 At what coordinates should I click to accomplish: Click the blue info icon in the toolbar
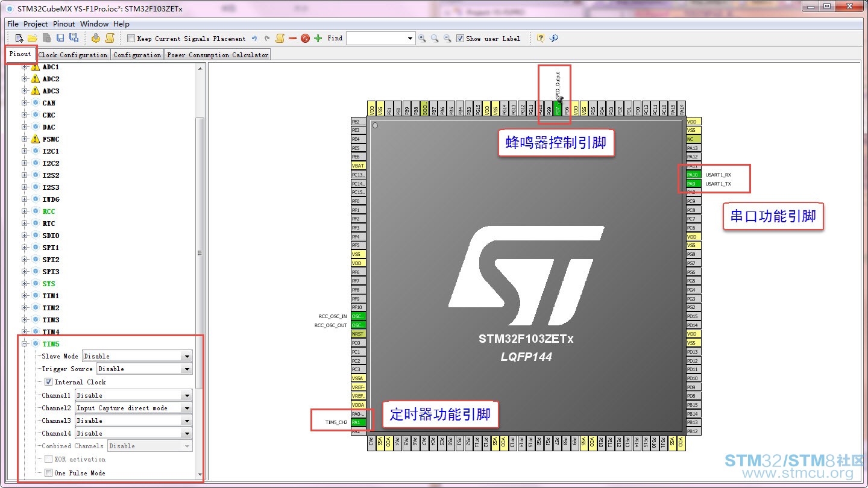[x=554, y=38]
